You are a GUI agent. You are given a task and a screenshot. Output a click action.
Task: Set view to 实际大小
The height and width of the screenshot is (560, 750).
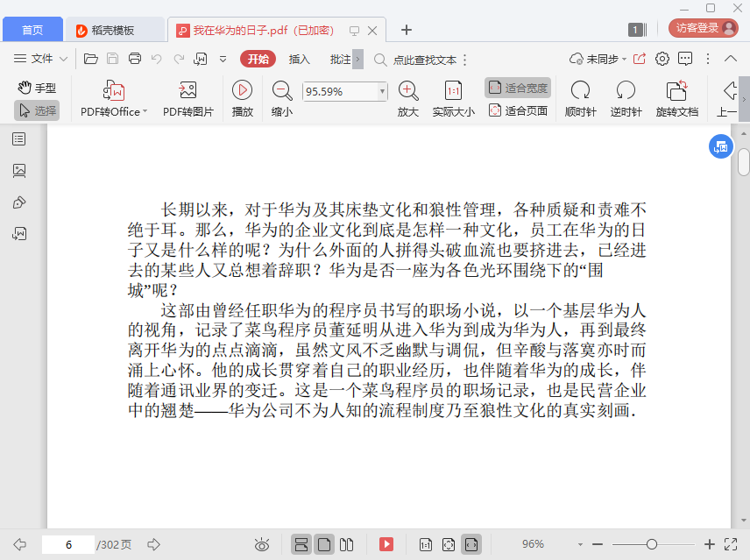[453, 98]
